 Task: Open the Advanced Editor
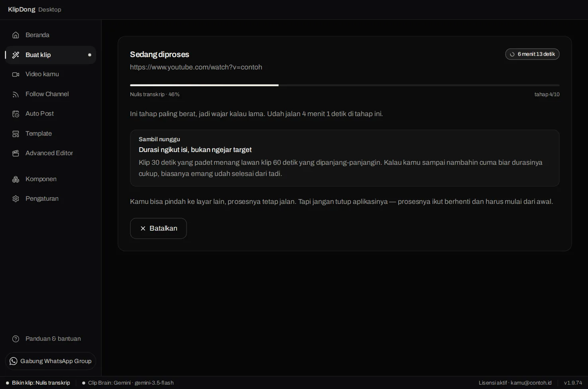(x=51, y=153)
